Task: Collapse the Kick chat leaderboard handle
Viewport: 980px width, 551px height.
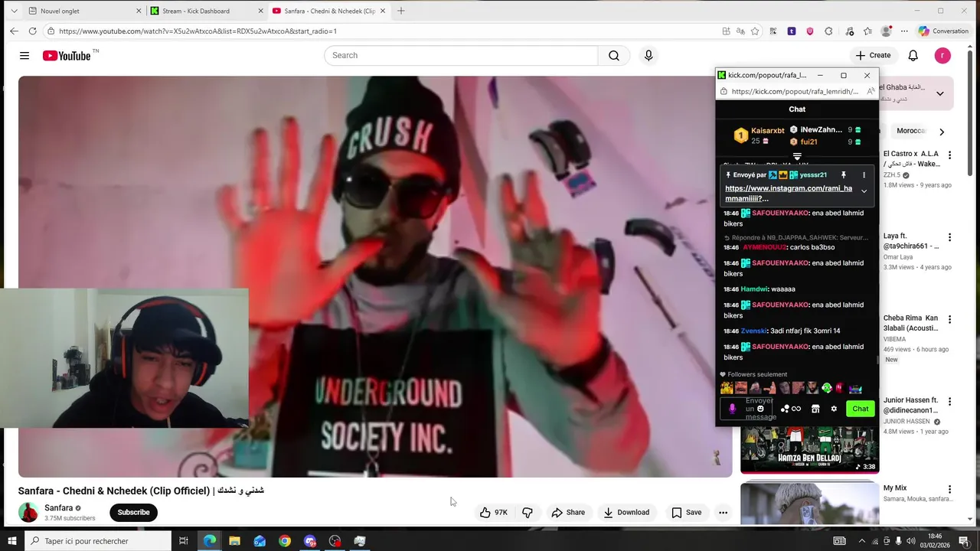Action: point(797,156)
